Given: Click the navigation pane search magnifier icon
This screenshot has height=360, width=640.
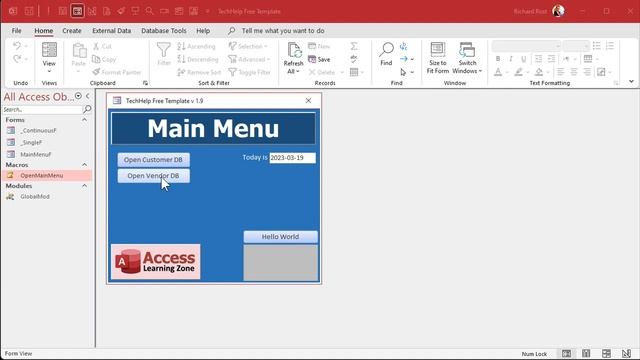Looking at the screenshot, I should coord(87,109).
